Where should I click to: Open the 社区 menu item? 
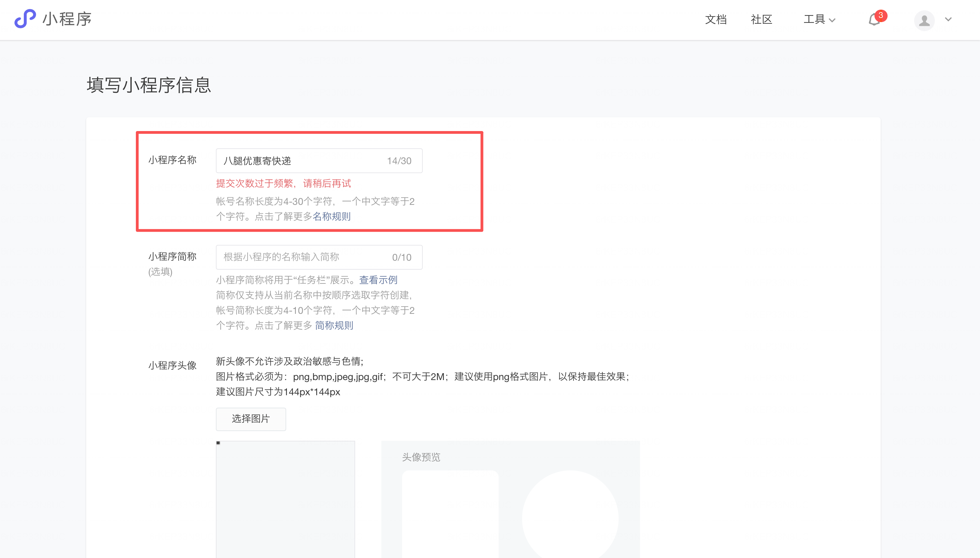tap(761, 20)
